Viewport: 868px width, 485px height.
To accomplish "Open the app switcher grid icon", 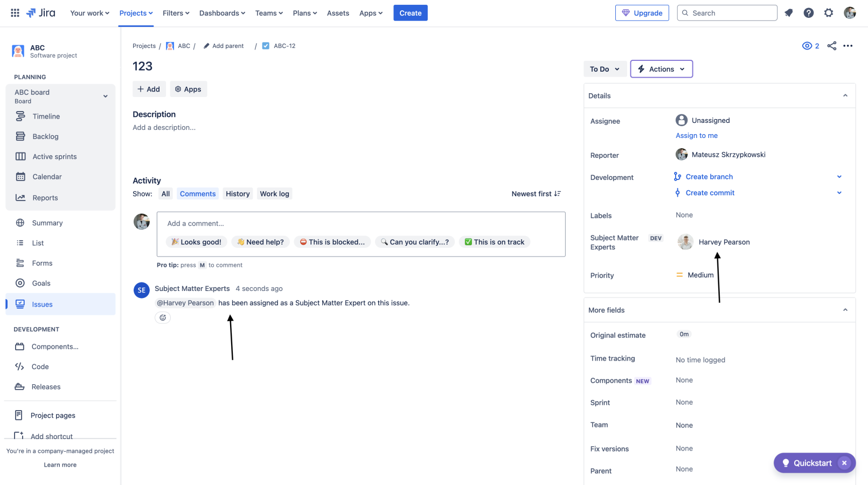I will coord(15,13).
